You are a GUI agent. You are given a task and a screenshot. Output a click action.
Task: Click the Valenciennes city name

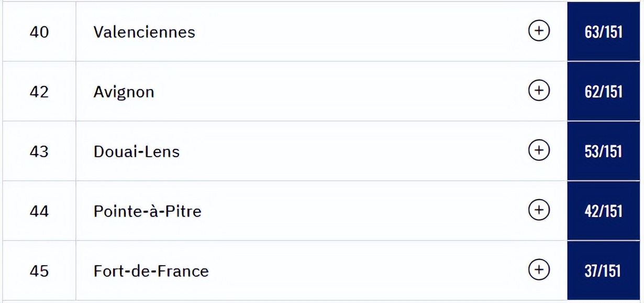(x=145, y=32)
